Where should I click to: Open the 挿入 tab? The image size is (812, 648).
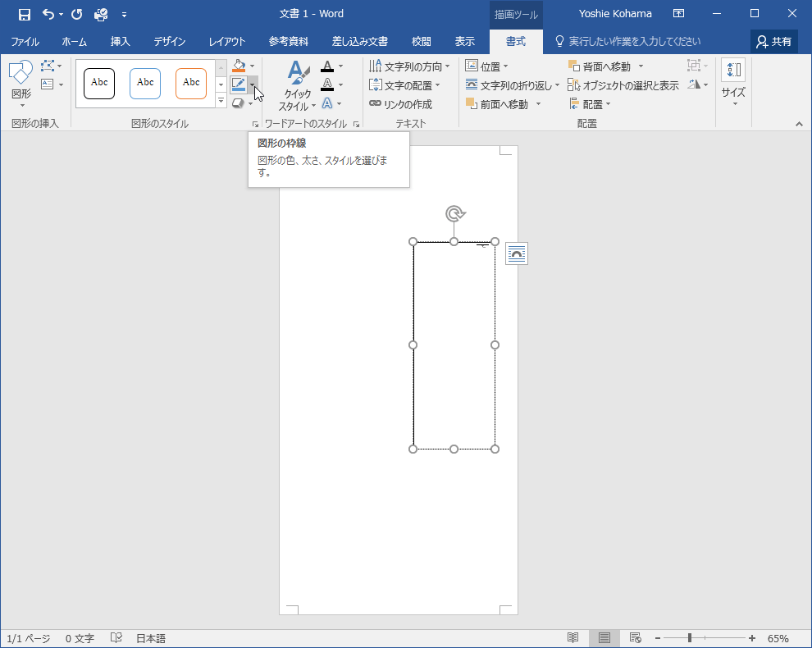point(121,42)
